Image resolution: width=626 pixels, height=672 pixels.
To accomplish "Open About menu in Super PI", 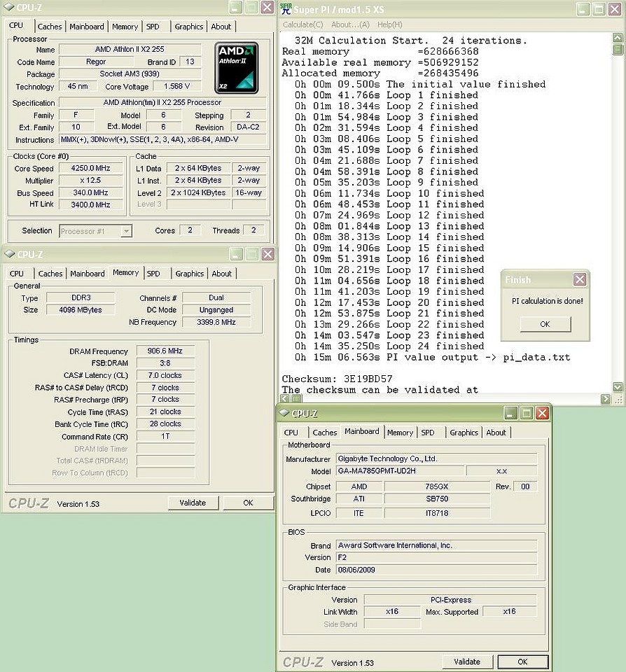I will [x=350, y=25].
